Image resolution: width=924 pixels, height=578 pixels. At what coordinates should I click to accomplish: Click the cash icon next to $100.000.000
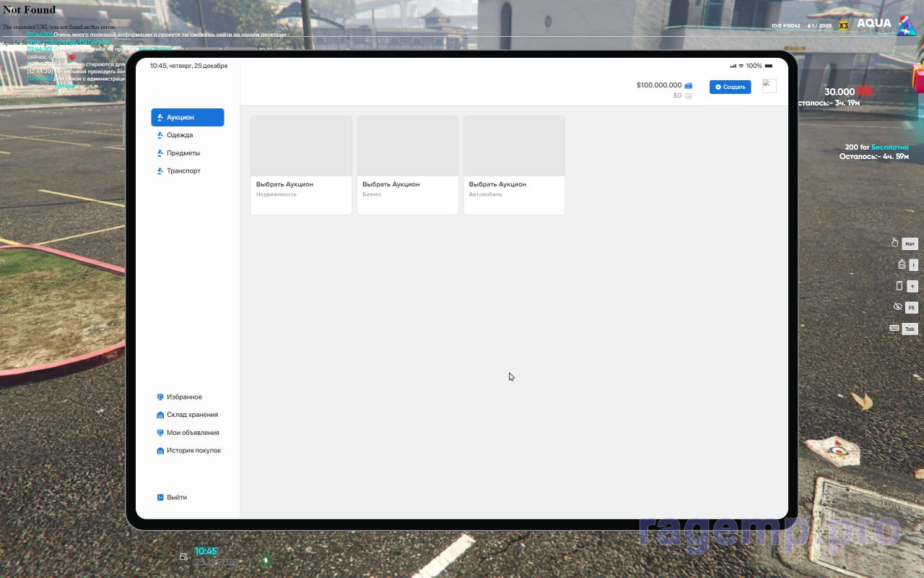click(689, 85)
